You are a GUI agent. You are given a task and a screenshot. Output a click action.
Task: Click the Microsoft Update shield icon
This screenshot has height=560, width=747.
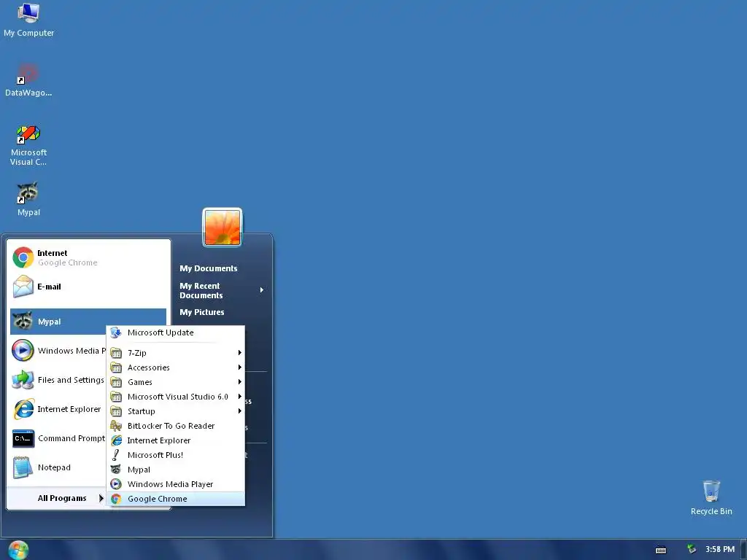click(x=116, y=332)
